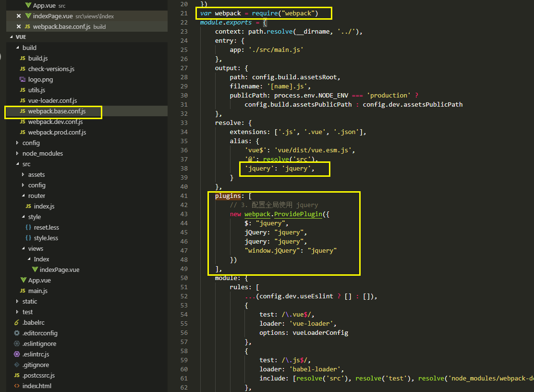Screen dimensions: 534x392
Task: Expand the static folder
Action: click(17, 301)
